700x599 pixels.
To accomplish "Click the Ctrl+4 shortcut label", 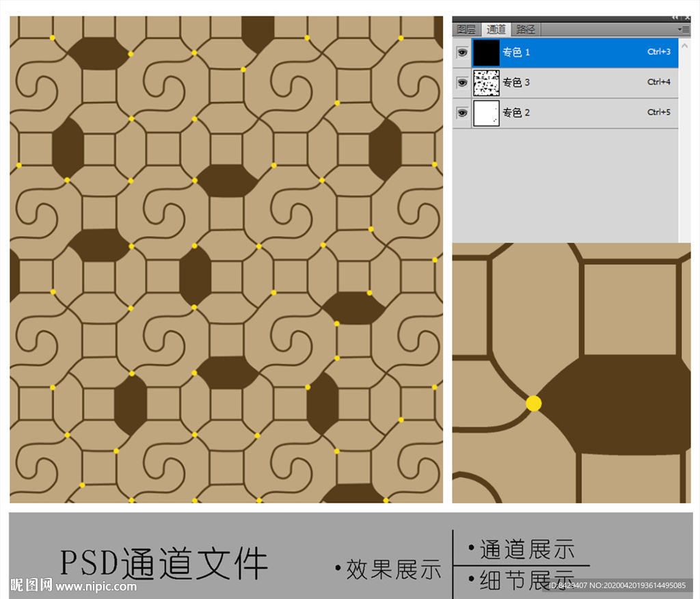I will [658, 82].
